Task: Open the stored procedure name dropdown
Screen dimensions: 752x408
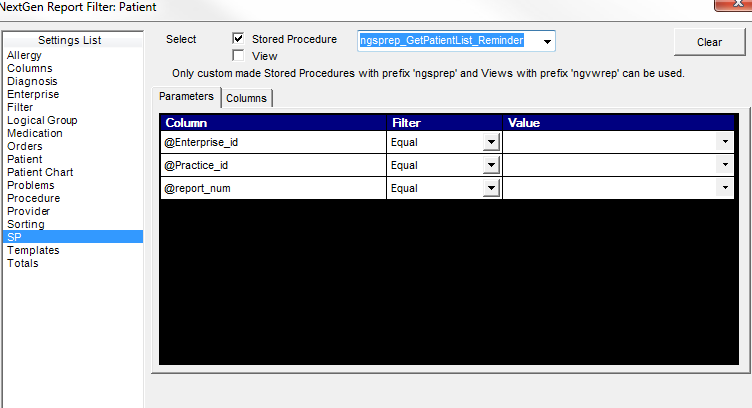Action: 547,41
